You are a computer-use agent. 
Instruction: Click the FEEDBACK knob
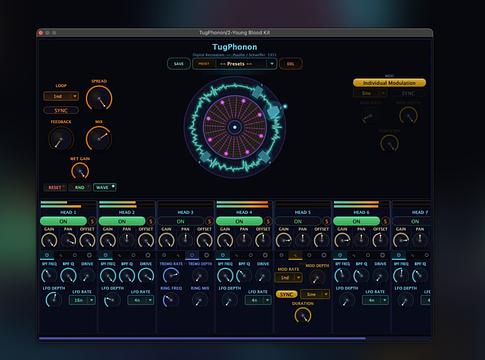[61, 139]
